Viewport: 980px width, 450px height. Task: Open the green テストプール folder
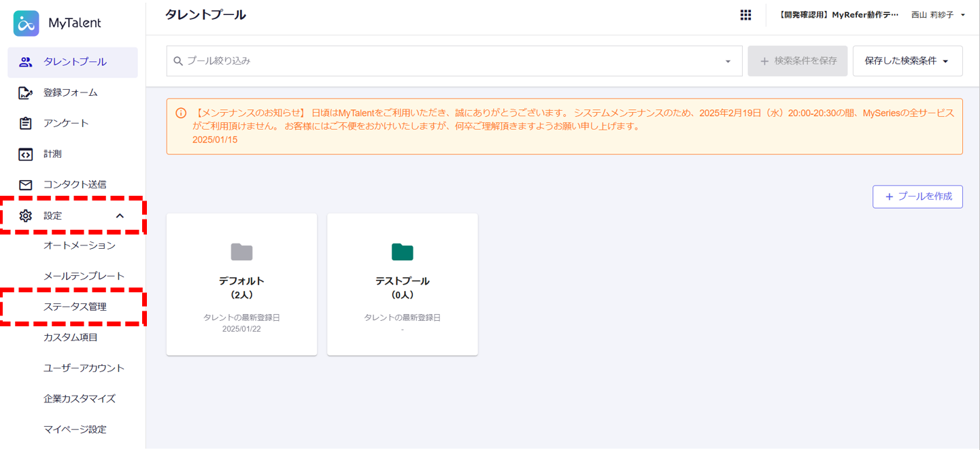pyautogui.click(x=402, y=252)
